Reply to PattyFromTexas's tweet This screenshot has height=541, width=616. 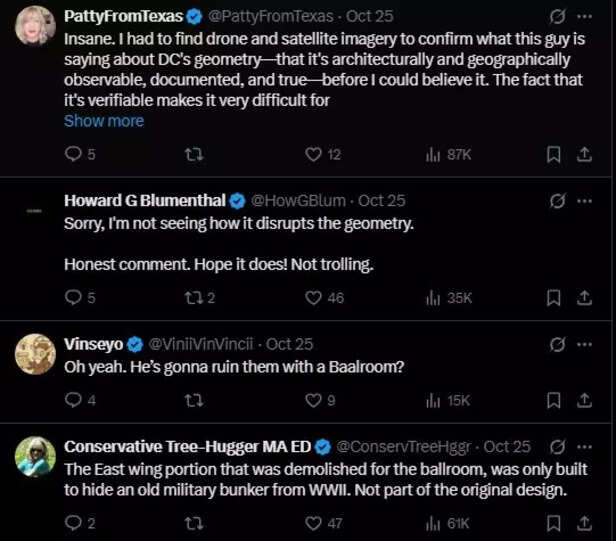tap(72, 154)
